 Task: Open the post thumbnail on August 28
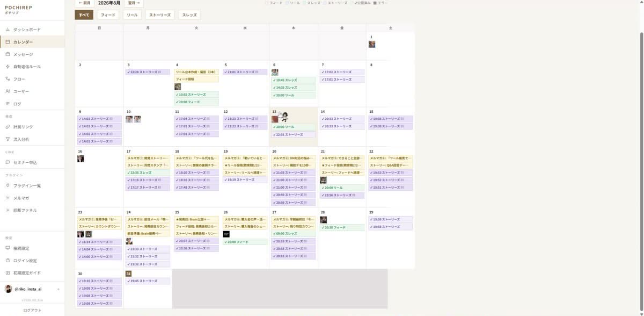tap(324, 219)
